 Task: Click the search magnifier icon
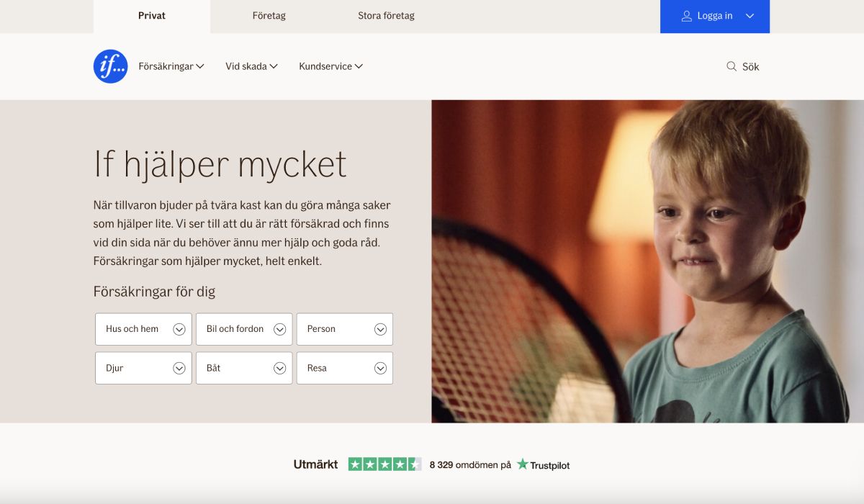tap(732, 66)
